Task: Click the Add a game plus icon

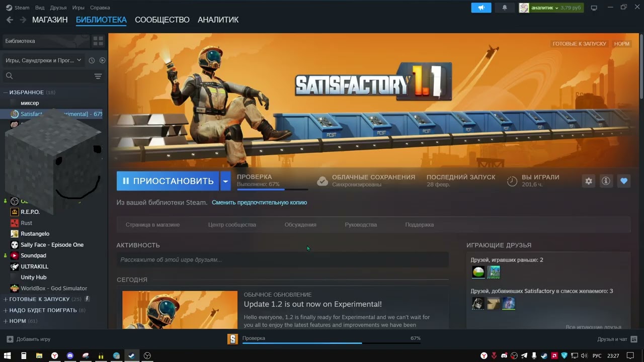Action: click(x=10, y=339)
